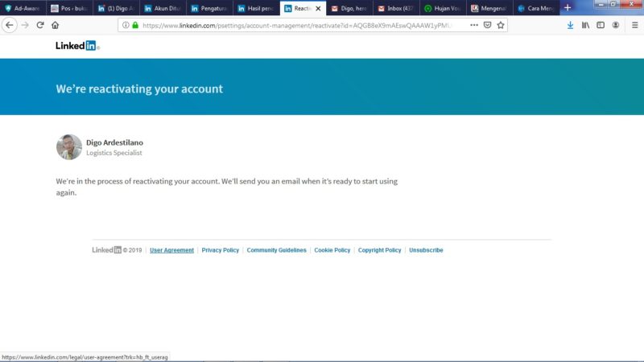
Task: Save page to Pocket
Action: click(x=488, y=25)
